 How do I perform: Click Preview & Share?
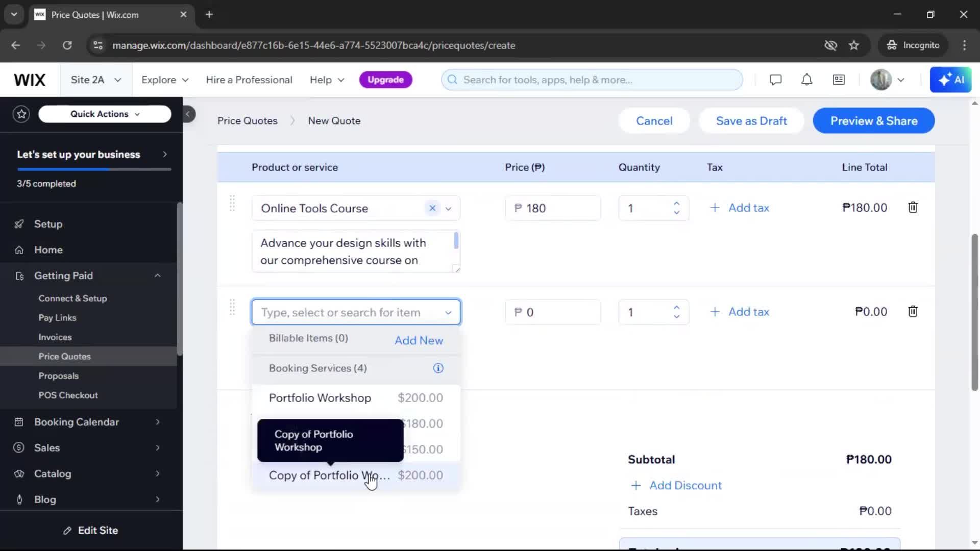tap(874, 121)
